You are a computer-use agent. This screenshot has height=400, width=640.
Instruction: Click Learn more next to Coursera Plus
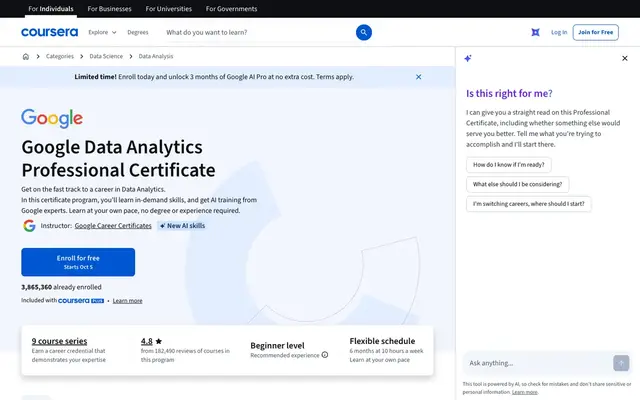[x=127, y=301]
